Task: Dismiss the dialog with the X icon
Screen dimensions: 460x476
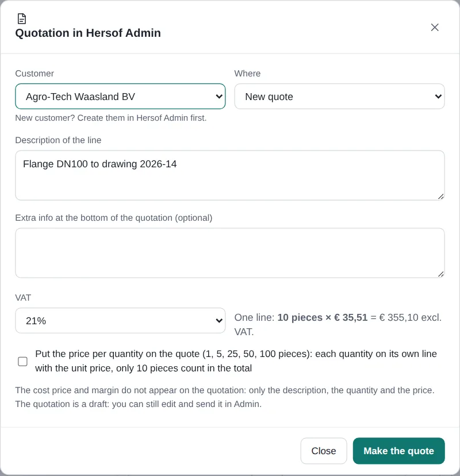Action: pyautogui.click(x=435, y=28)
